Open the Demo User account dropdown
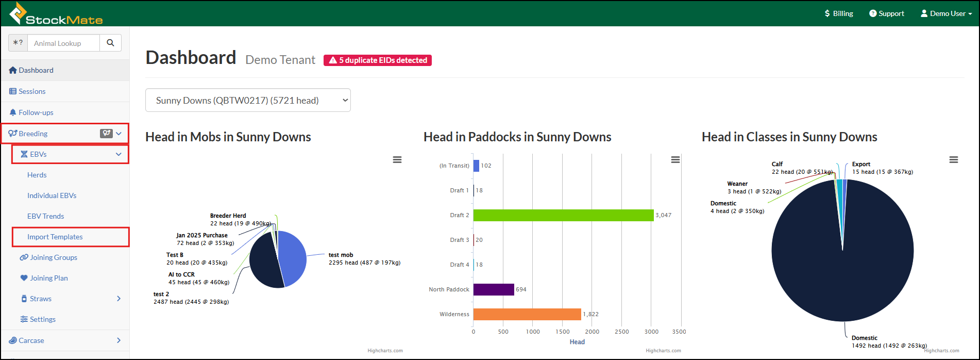 pos(946,13)
